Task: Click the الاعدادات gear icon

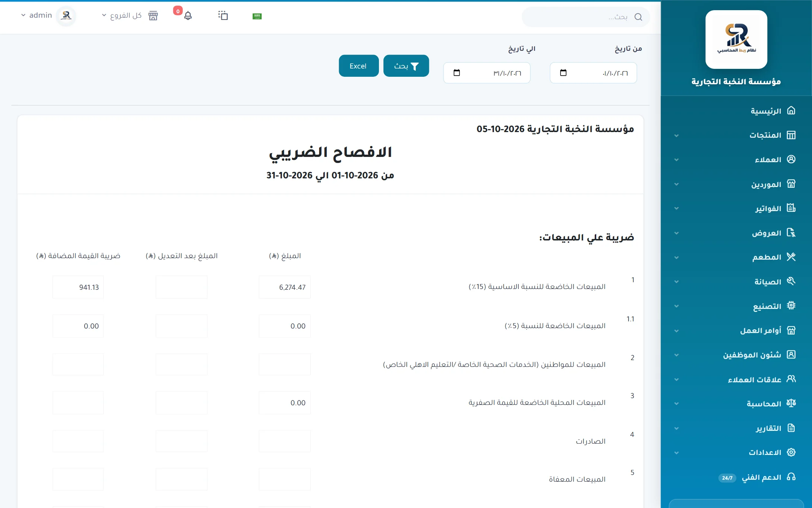Action: [791, 452]
